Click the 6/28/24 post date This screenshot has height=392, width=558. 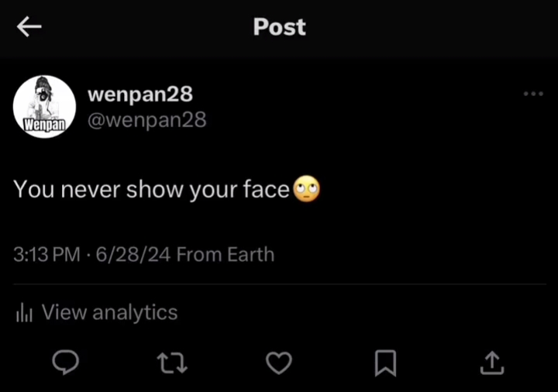click(133, 254)
